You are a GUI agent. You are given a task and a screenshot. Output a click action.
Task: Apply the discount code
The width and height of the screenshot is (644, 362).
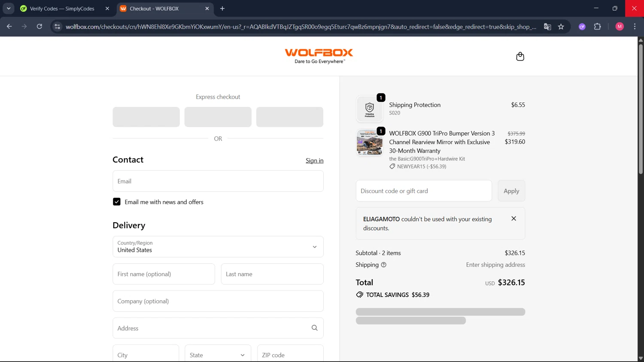pos(511,191)
